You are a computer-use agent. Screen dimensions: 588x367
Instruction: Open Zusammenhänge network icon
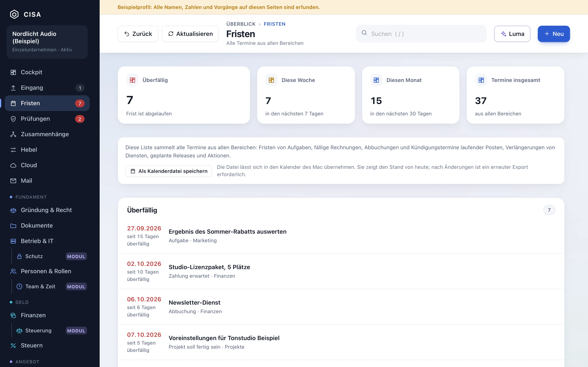[x=13, y=134]
